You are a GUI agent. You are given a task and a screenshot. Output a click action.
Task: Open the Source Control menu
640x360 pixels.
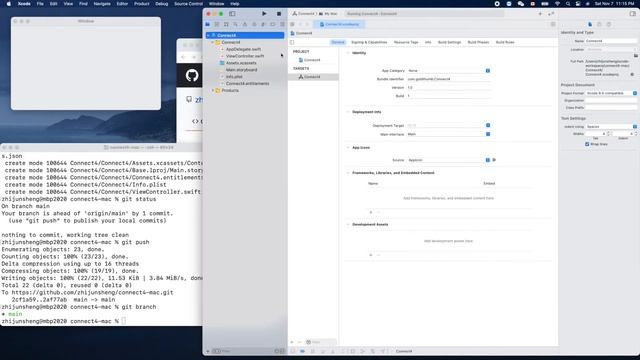coord(188,4)
